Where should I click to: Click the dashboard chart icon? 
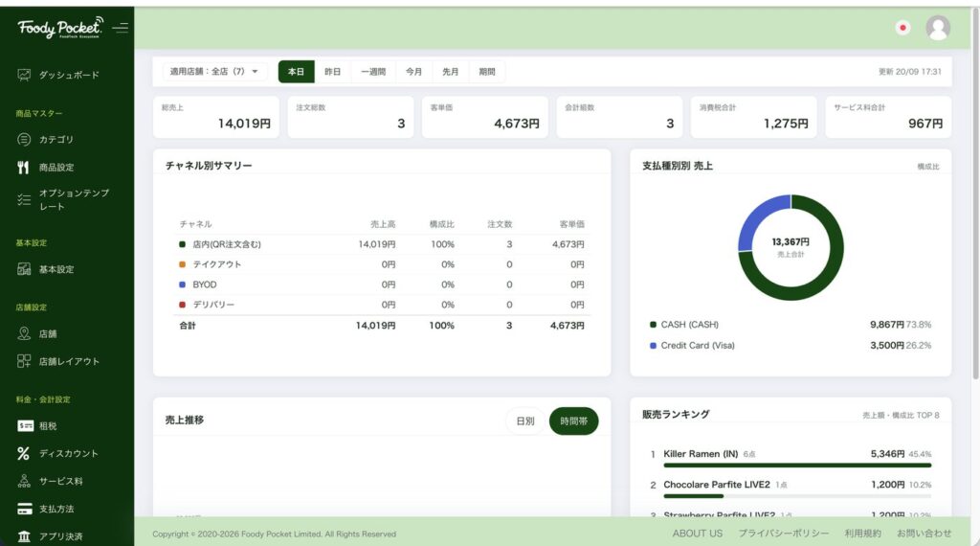coord(24,75)
